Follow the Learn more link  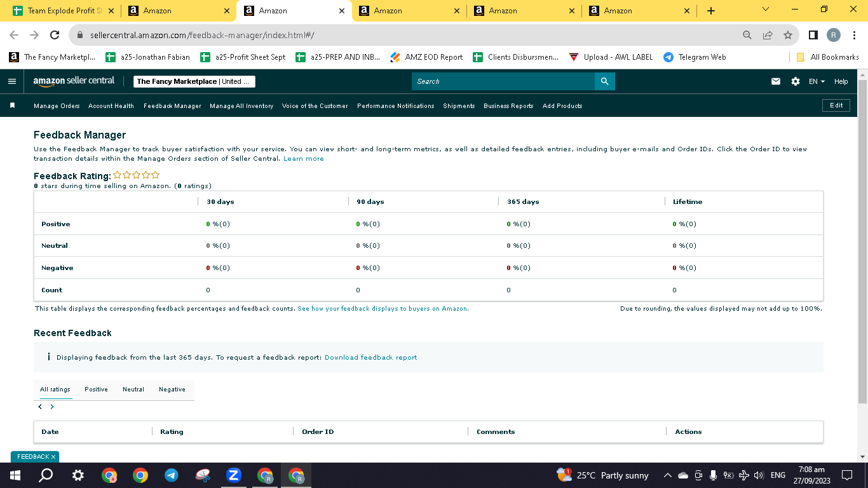[x=304, y=159]
